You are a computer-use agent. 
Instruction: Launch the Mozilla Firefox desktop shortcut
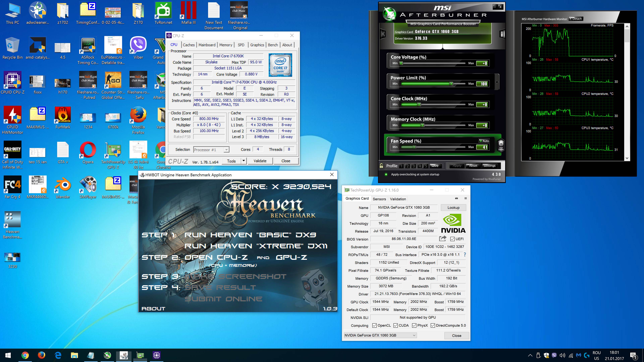[x=138, y=120]
